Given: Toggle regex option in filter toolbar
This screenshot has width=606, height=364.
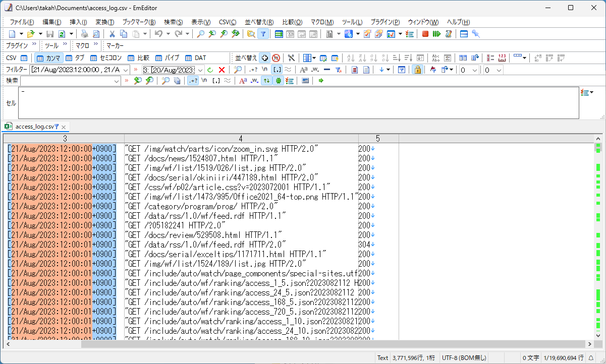Looking at the screenshot, I should coord(254,70).
